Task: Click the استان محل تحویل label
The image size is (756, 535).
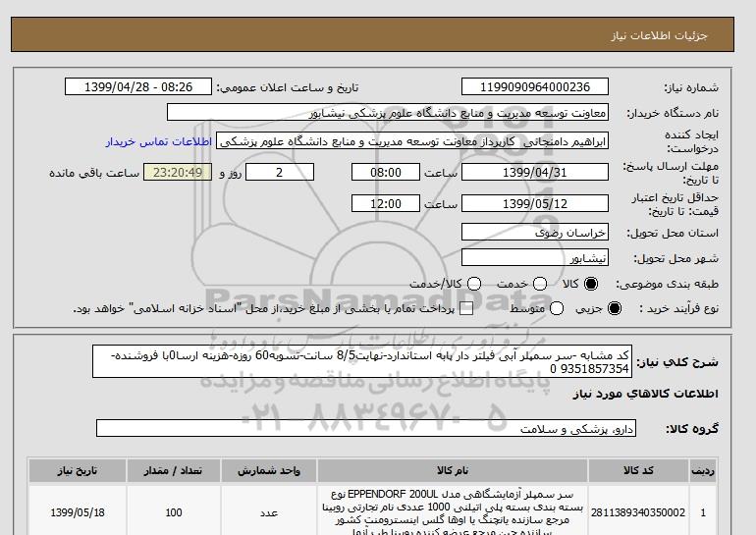Action: click(673, 233)
